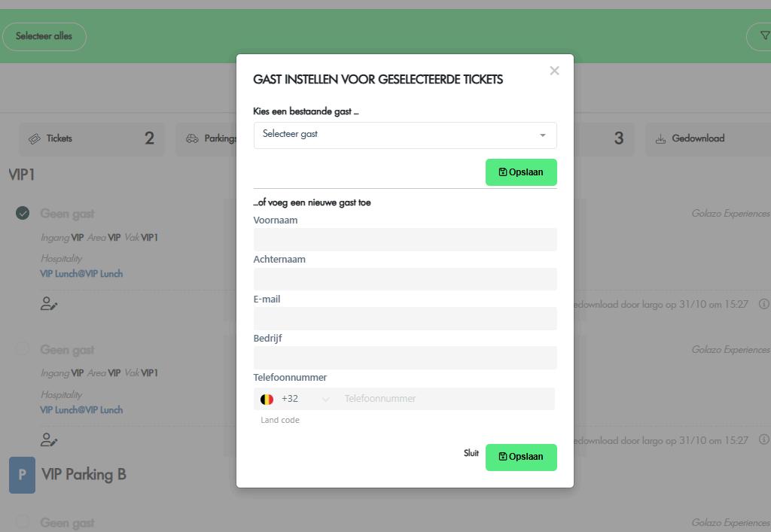Open the Selecteer gast dropdown
771x532 pixels.
405,135
